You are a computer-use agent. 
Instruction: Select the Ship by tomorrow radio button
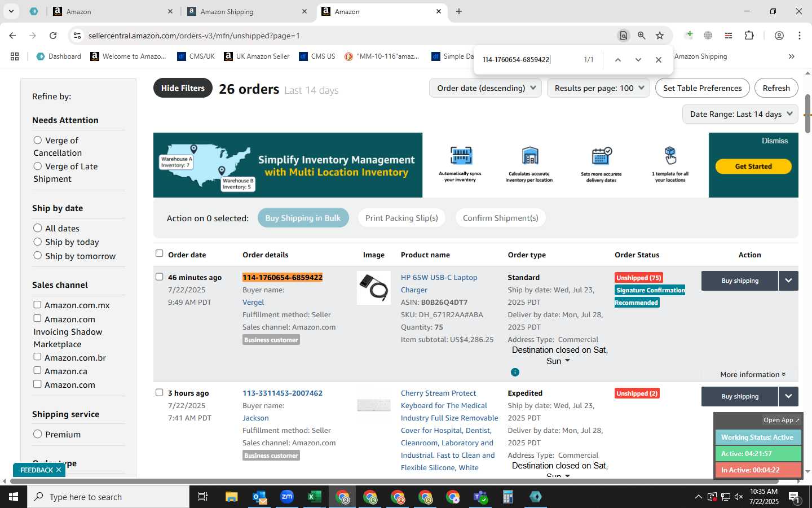coord(38,256)
